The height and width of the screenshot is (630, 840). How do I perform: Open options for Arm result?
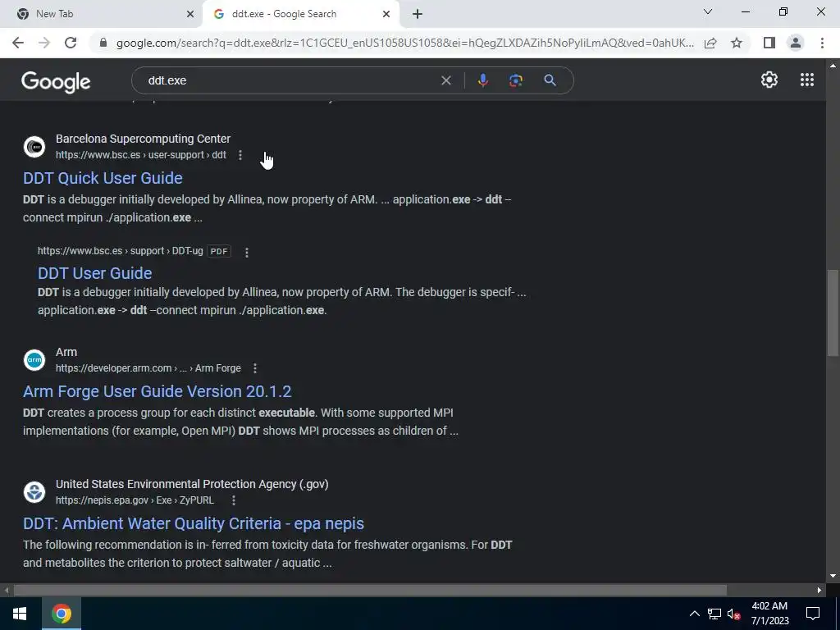(x=255, y=368)
